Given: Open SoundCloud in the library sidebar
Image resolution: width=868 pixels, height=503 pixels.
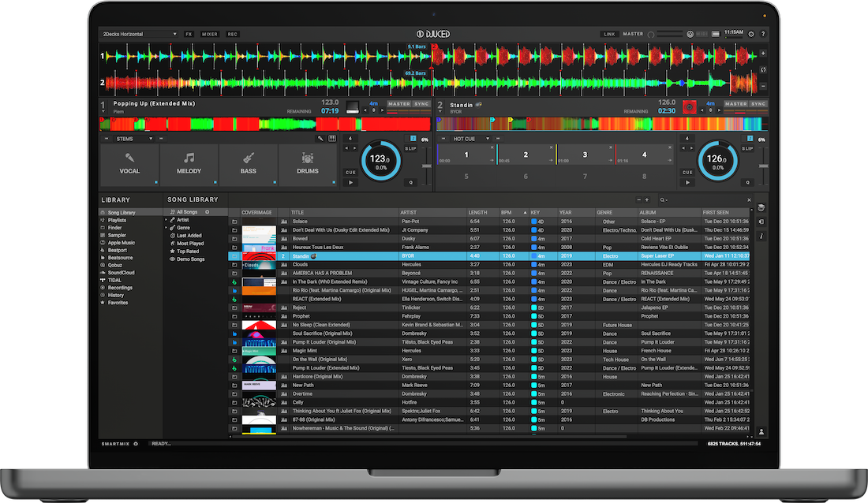Looking at the screenshot, I should (121, 272).
